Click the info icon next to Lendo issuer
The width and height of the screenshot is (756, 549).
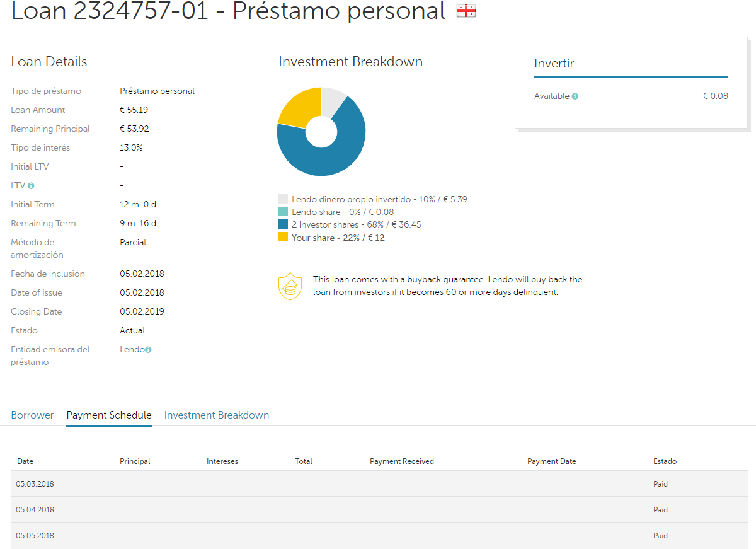pyautogui.click(x=148, y=350)
